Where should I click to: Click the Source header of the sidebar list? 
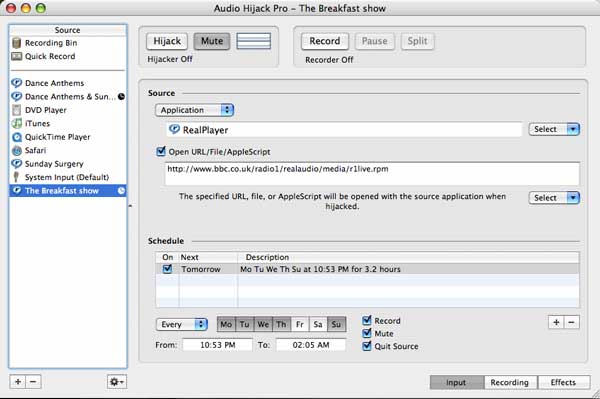(68, 30)
